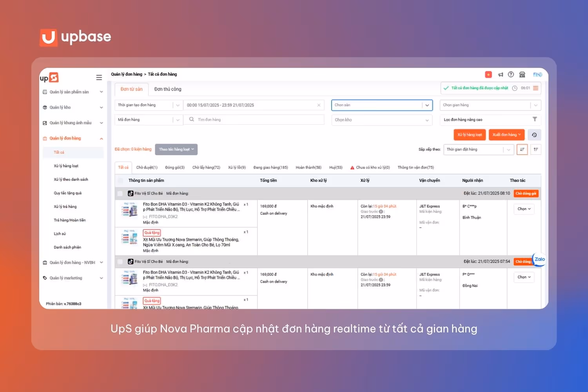The image size is (588, 392).
Task: Click the Quản lý marketing tag icon
Action: pos(45,278)
